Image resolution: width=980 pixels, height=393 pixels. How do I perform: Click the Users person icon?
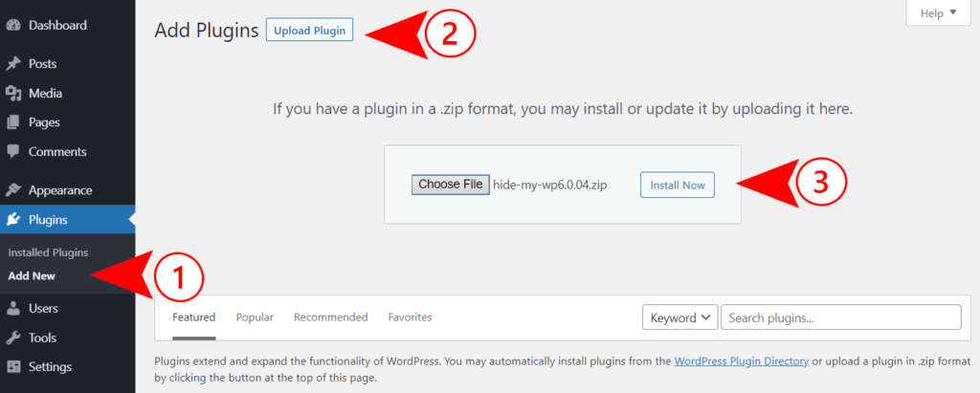pyautogui.click(x=13, y=308)
